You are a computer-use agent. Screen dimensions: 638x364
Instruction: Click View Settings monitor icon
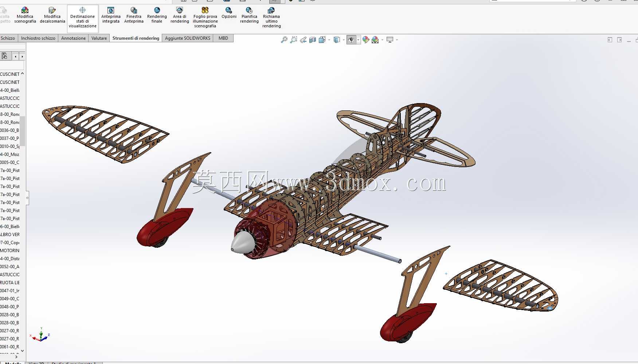click(390, 40)
